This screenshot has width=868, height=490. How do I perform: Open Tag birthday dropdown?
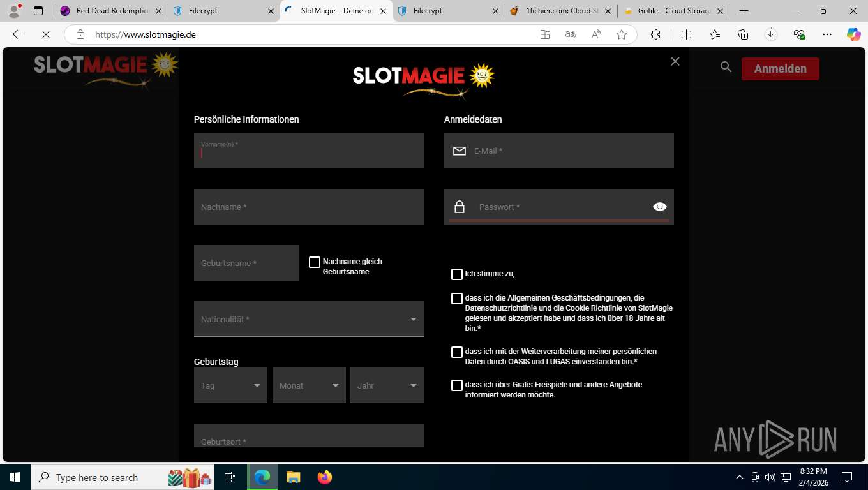click(230, 385)
